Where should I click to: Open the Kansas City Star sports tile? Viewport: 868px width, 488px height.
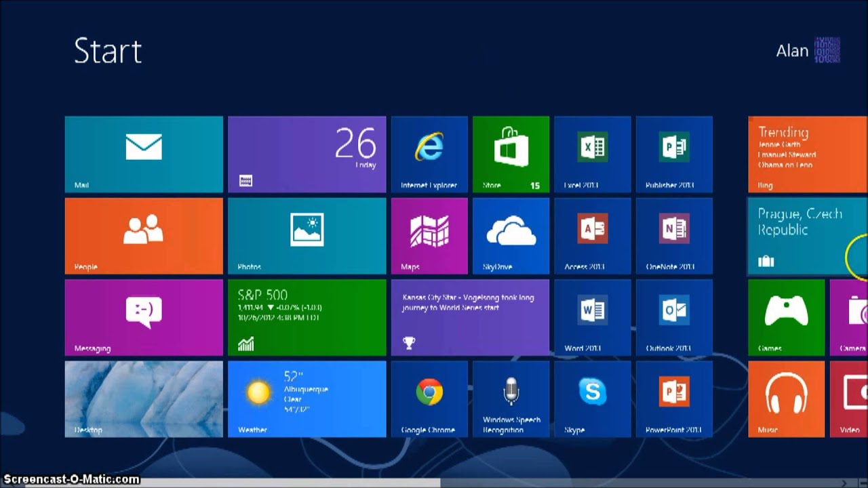pyautogui.click(x=470, y=318)
